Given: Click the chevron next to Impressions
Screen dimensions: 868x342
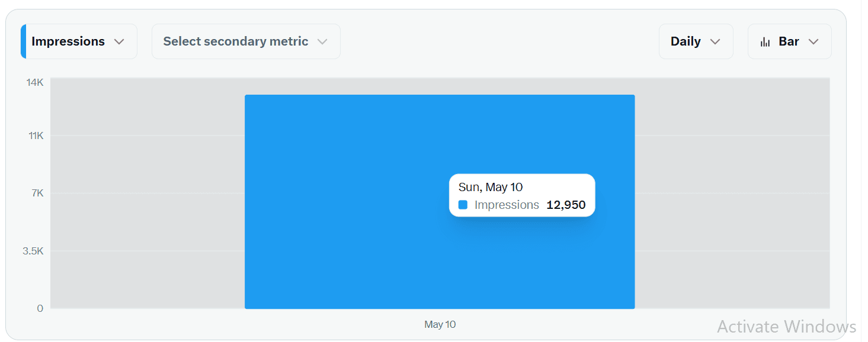Looking at the screenshot, I should (x=119, y=42).
